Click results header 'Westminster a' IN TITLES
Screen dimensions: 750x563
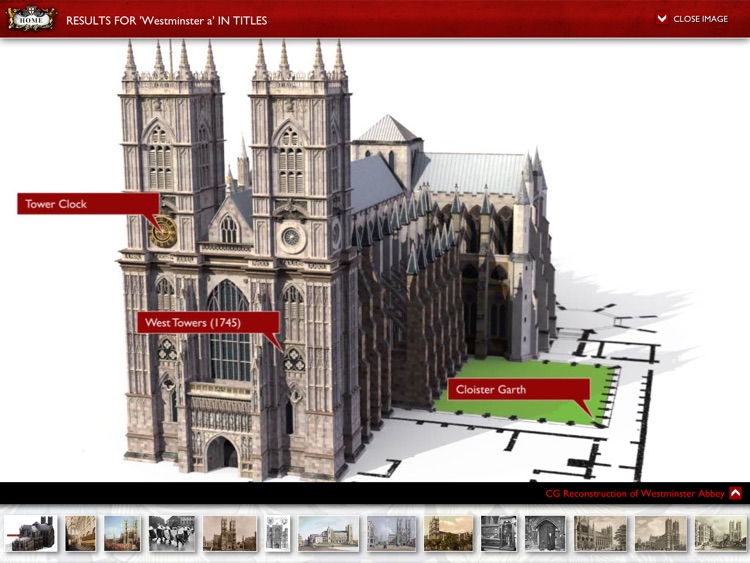pos(166,21)
